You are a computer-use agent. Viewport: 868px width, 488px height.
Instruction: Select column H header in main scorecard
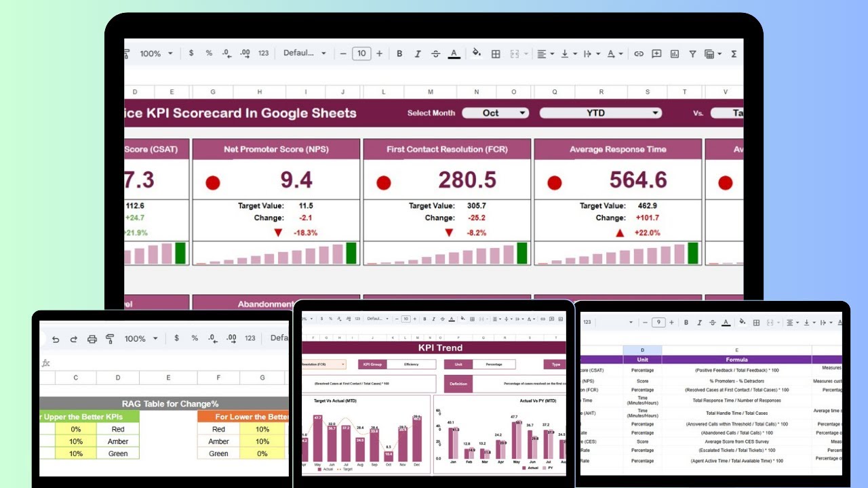(260, 92)
